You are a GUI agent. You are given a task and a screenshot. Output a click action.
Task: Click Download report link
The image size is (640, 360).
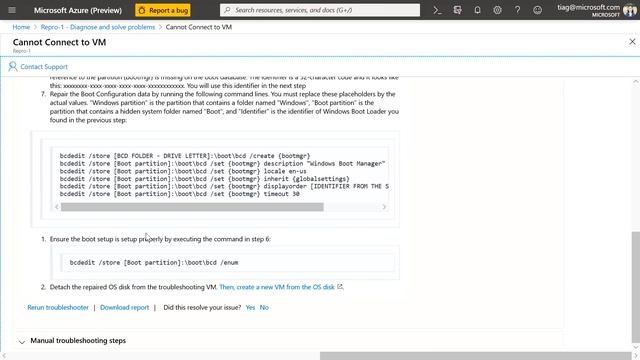pyautogui.click(x=124, y=307)
